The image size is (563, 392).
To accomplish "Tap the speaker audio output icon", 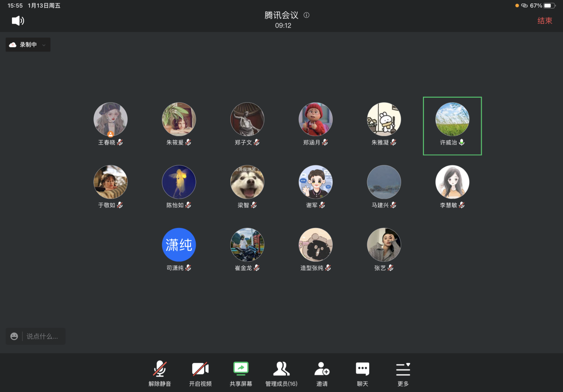I will pos(18,20).
